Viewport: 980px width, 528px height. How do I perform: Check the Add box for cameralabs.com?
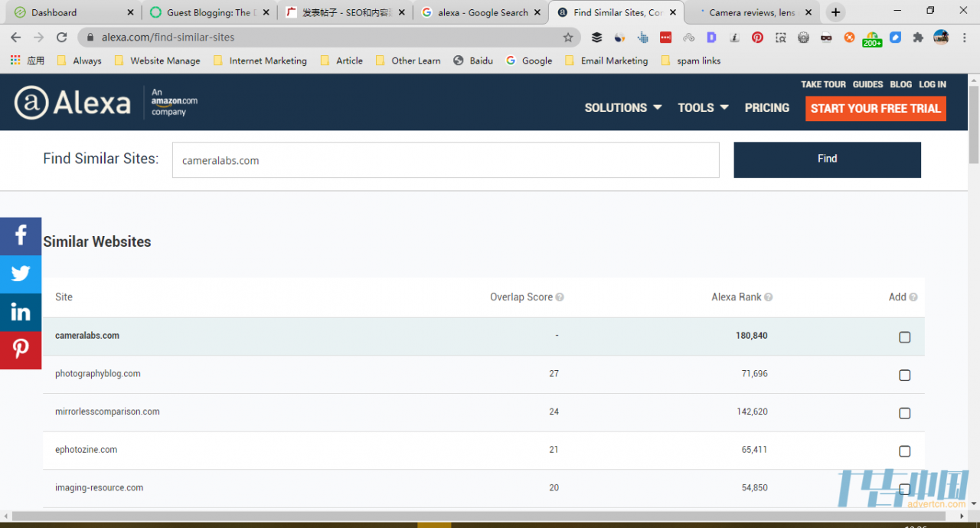[904, 337]
